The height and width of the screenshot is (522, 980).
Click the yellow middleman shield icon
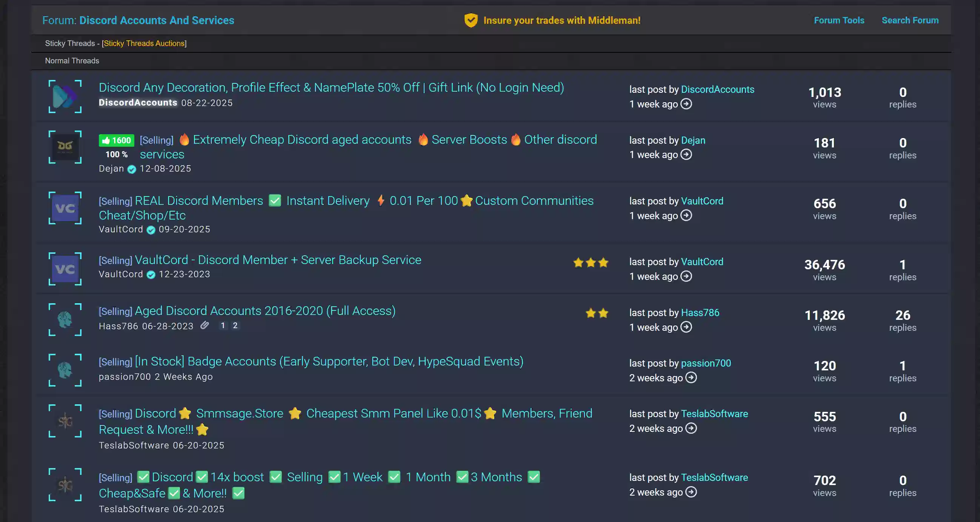tap(471, 20)
